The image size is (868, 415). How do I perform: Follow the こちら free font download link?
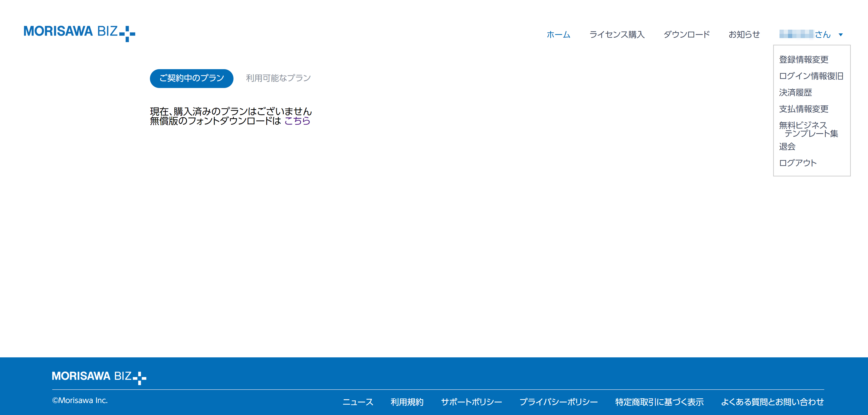coord(297,121)
